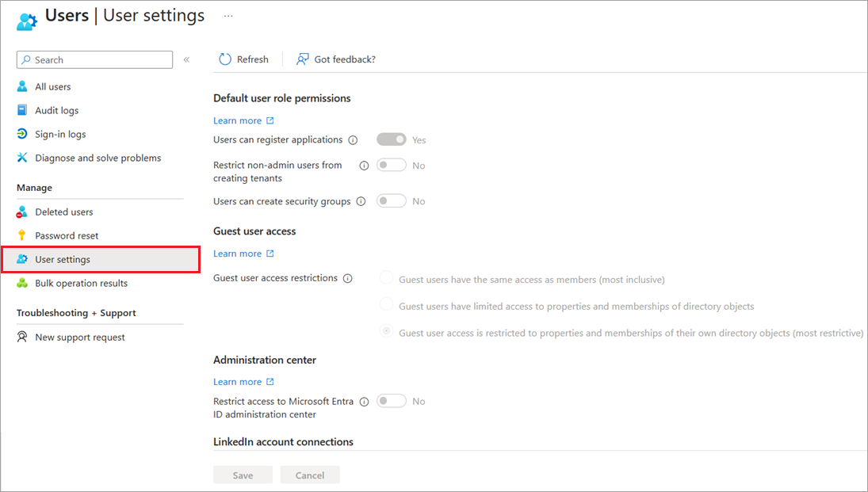Open the All users page
The height and width of the screenshot is (492, 868).
pyautogui.click(x=53, y=86)
